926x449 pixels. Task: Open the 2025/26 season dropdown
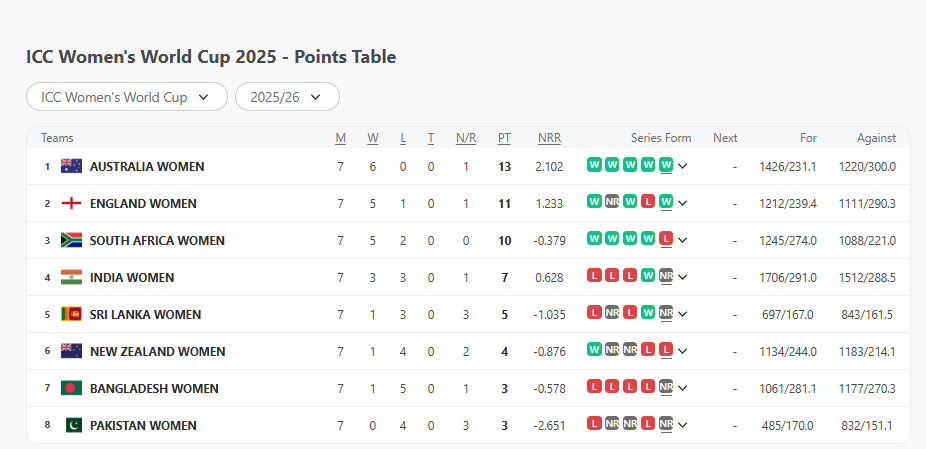tap(287, 97)
